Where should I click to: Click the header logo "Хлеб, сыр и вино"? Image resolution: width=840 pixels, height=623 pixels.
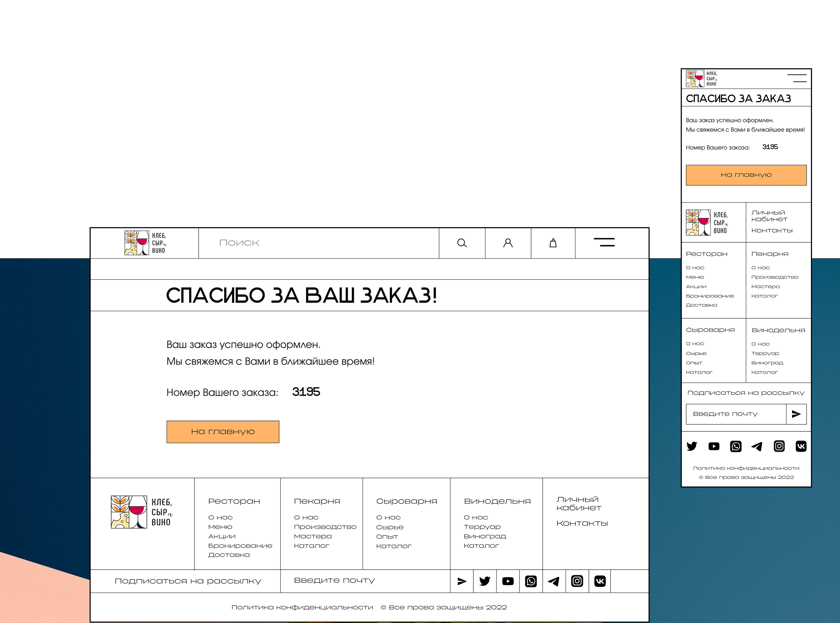pyautogui.click(x=145, y=243)
